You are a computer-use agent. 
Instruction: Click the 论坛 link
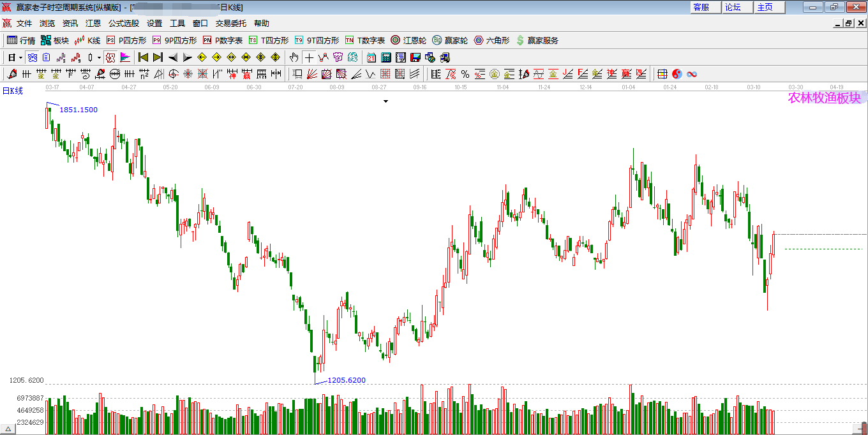point(737,8)
